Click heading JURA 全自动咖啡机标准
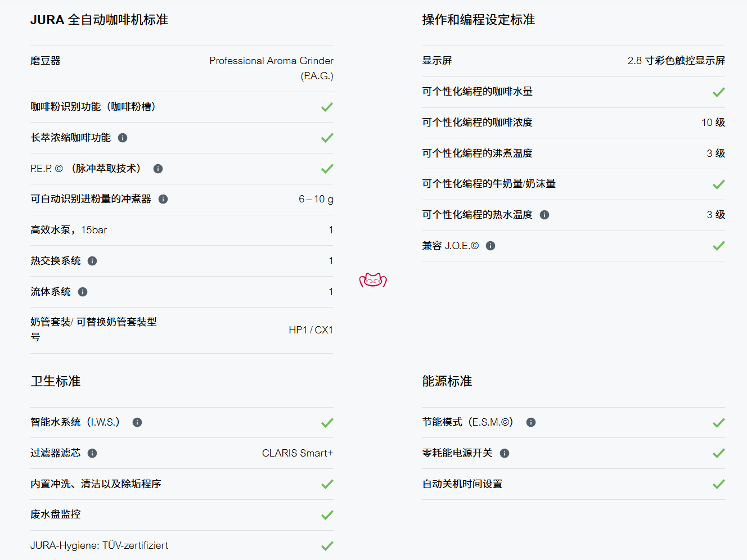This screenshot has height=560, width=747. coord(99,20)
